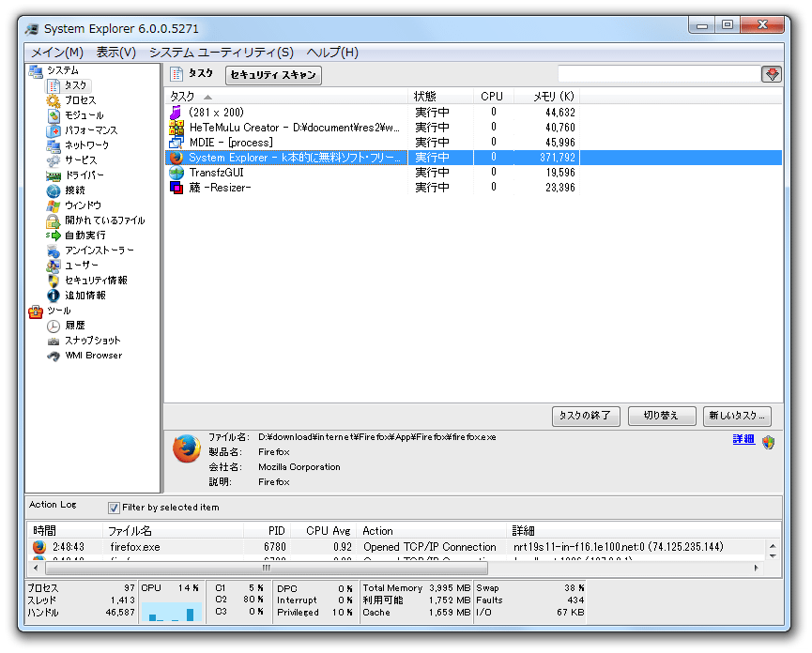812x653 pixels.
Task: Click the Action Log CPU Avg column header
Action: pos(324,531)
